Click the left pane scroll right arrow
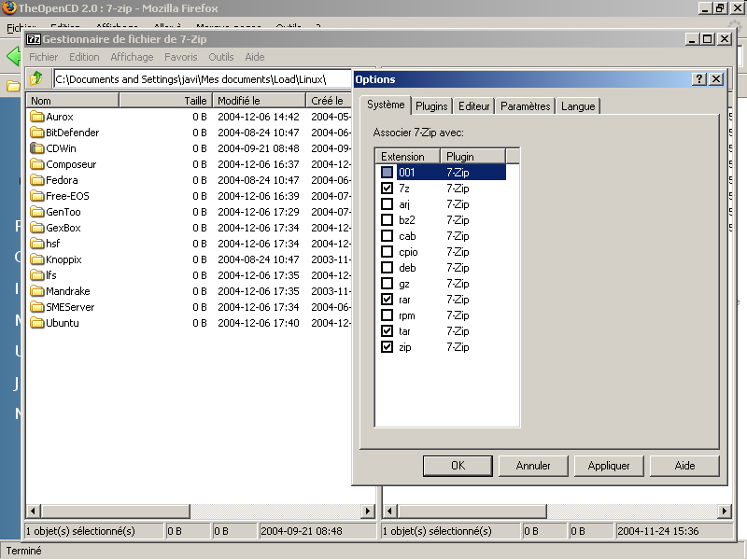This screenshot has width=747, height=560. coord(368,511)
